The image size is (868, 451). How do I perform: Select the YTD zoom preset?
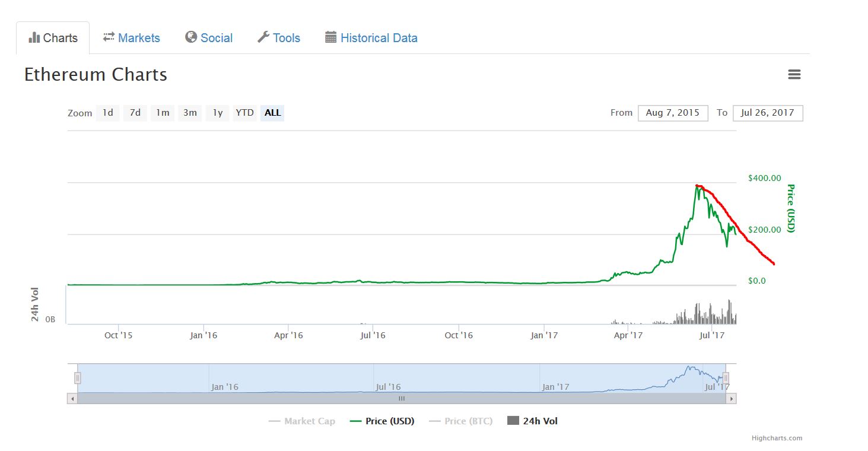244,113
